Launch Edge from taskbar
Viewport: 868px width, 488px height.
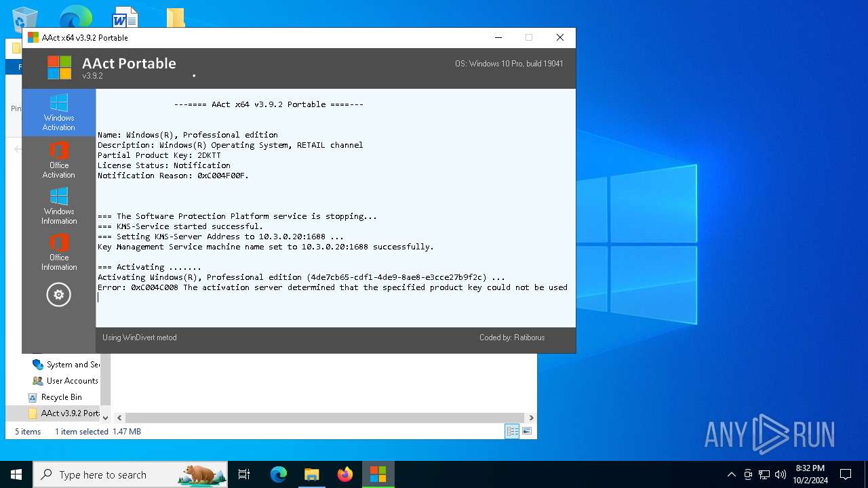[x=279, y=474]
